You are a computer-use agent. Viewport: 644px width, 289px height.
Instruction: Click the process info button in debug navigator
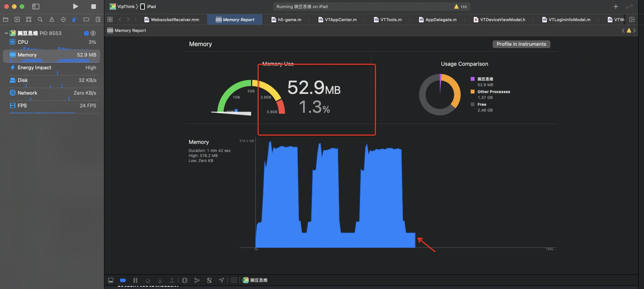click(x=86, y=33)
